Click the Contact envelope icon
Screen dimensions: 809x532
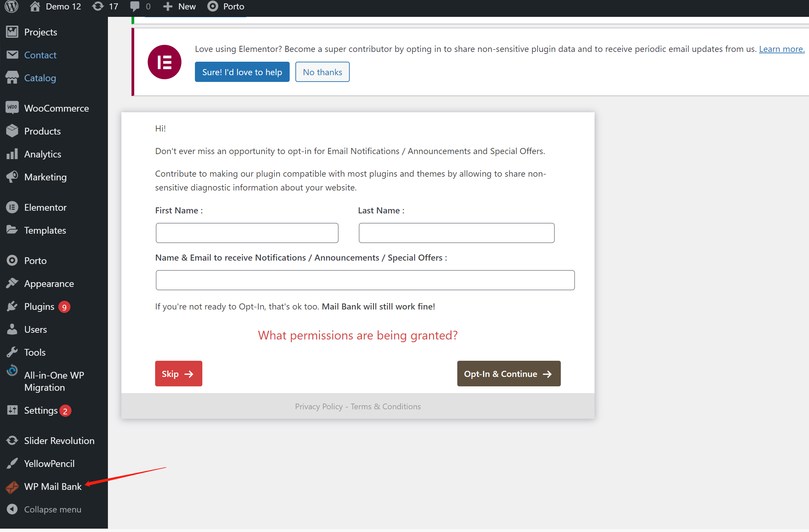pos(12,55)
